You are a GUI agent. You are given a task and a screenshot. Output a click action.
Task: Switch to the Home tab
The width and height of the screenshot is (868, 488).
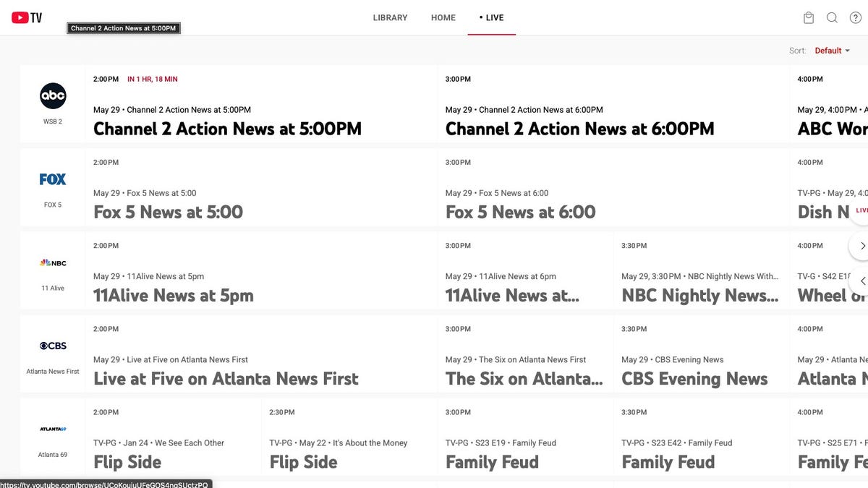tap(443, 17)
